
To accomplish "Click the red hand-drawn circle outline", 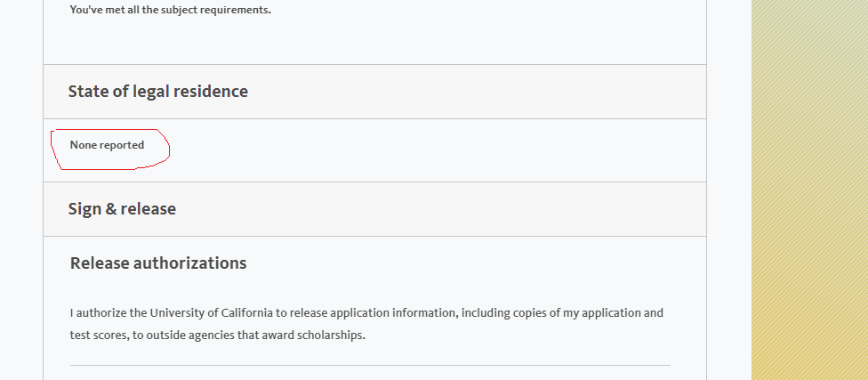I will [168, 152].
